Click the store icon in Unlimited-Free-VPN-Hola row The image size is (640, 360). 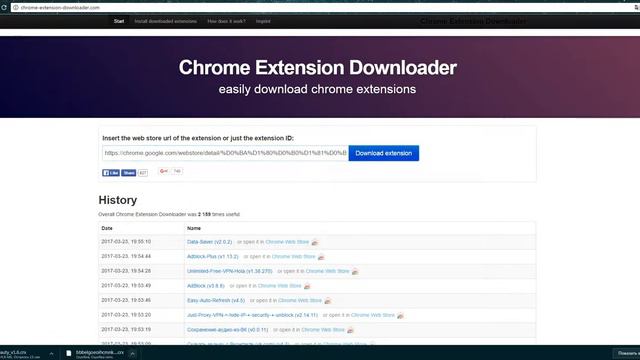[355, 272]
